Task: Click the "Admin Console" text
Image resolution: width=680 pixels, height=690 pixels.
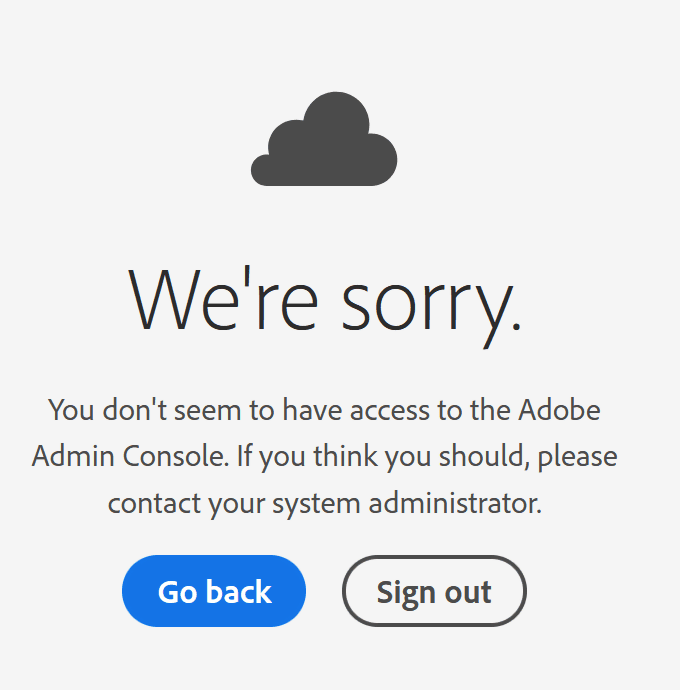Action: pos(131,457)
